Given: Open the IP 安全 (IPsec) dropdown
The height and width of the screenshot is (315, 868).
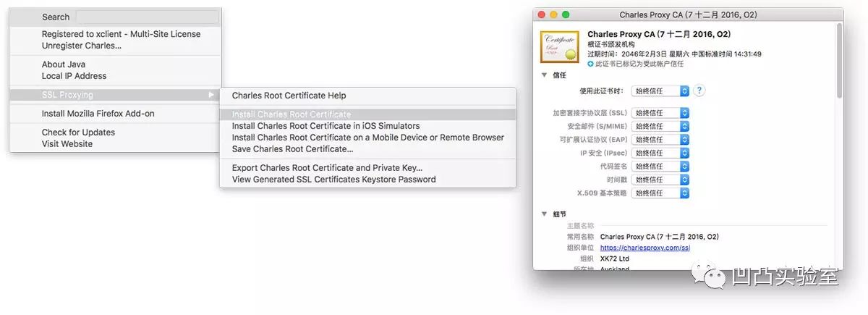Looking at the screenshot, I should coord(661,153).
